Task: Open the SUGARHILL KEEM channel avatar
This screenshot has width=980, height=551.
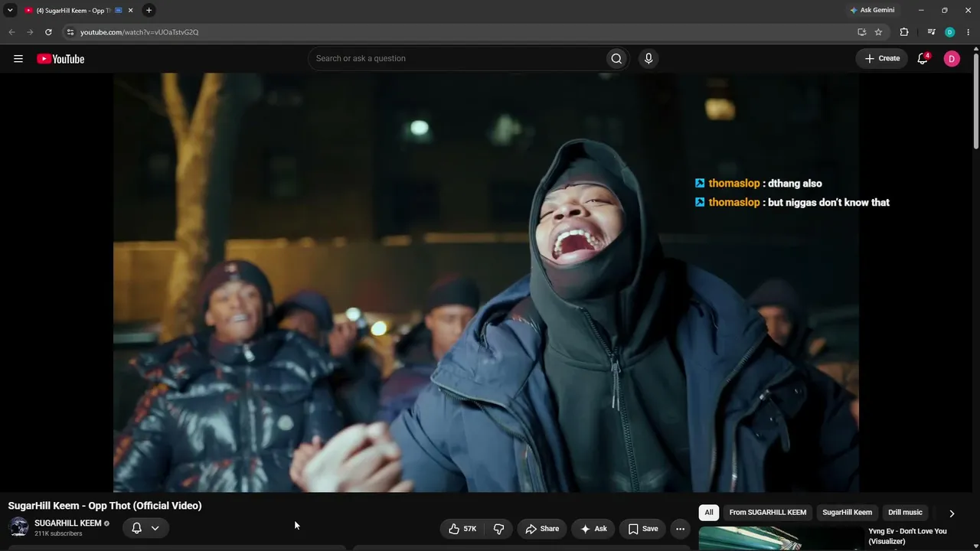Action: pos(18,527)
